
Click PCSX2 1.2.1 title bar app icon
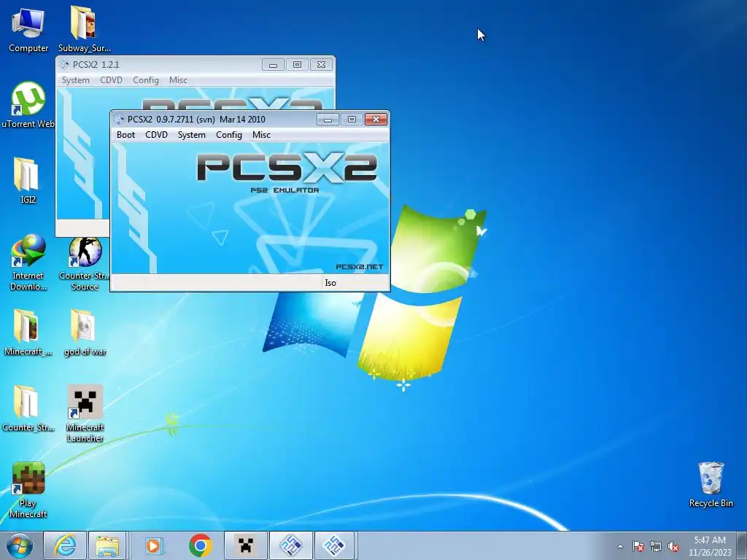click(x=64, y=64)
